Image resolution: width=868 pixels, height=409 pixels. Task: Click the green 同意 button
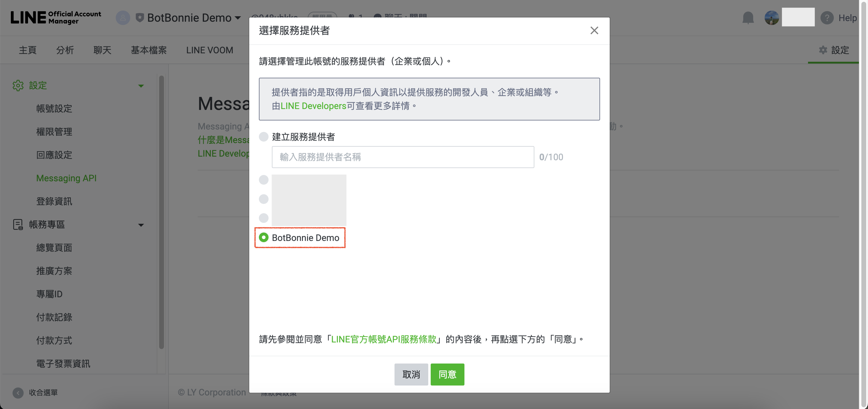tap(447, 374)
